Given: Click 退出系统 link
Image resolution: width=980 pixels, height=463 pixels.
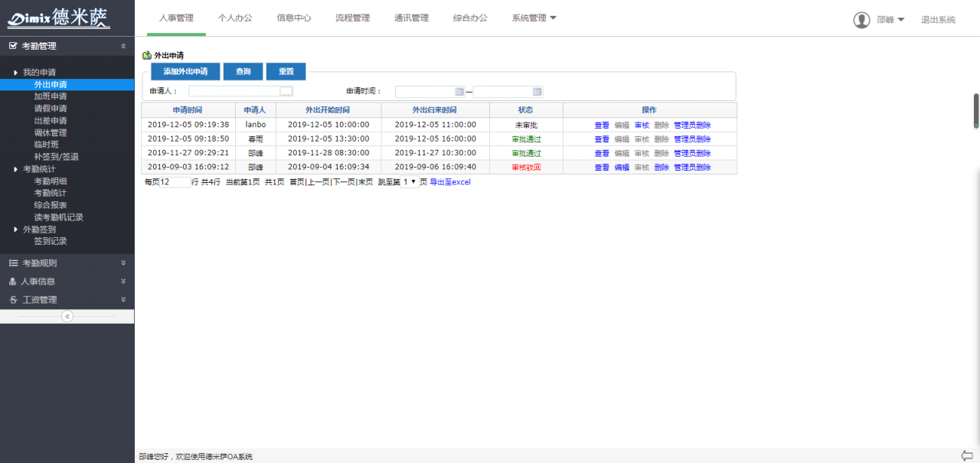Looking at the screenshot, I should click(x=938, y=20).
